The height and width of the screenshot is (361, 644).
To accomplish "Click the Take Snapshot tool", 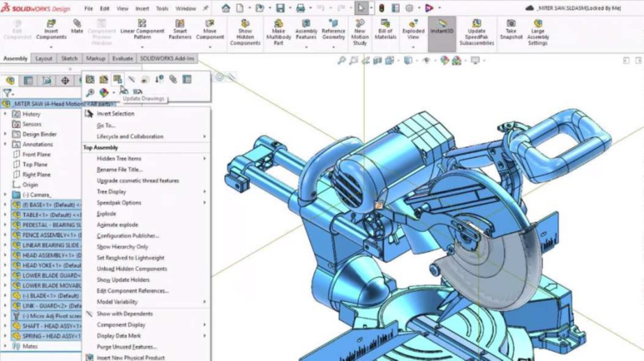I will point(511,29).
